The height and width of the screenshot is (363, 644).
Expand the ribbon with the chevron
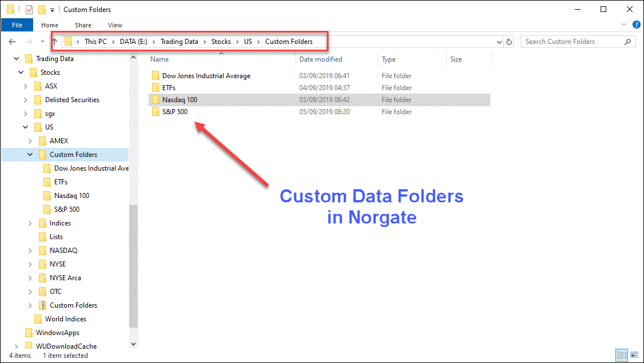(624, 25)
